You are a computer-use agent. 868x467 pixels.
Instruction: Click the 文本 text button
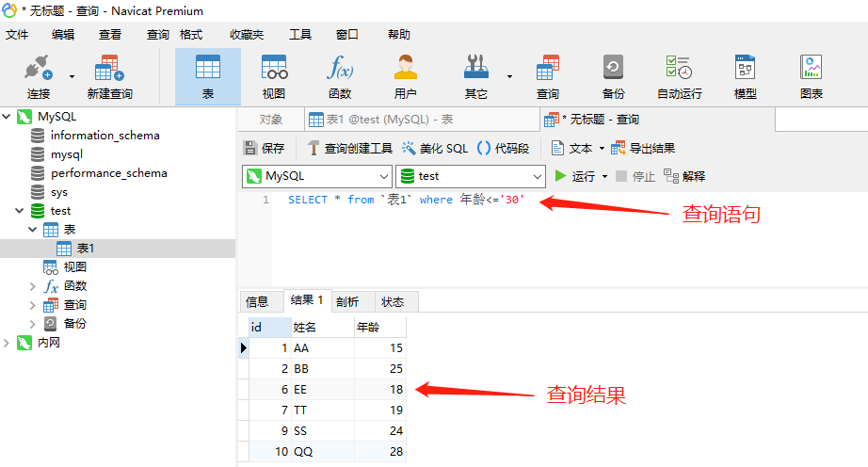pos(572,148)
